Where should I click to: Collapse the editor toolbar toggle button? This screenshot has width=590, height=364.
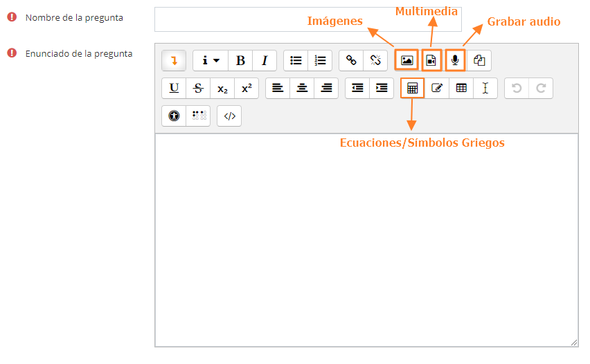coord(174,61)
